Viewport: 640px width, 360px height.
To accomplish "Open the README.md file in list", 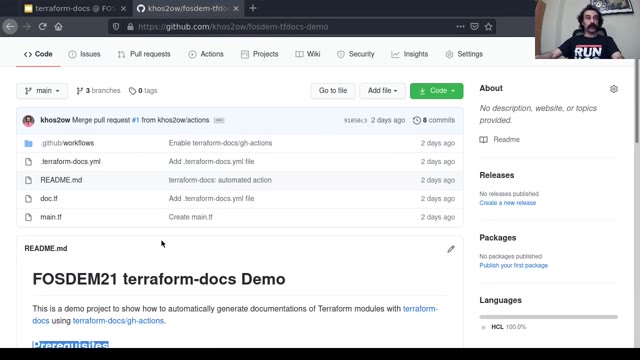I will pos(61,180).
